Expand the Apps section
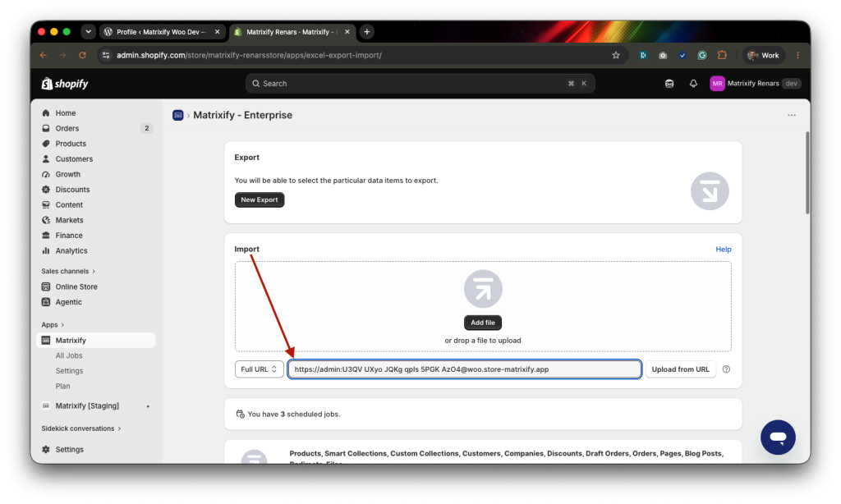This screenshot has width=841, height=504. (53, 325)
